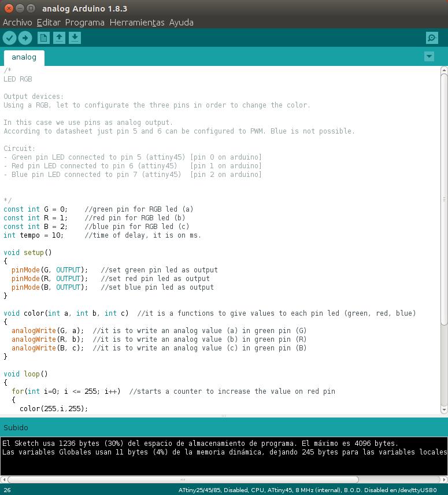Click the 'Green pin LED connected' comment line
This screenshot has width=448, height=495.
pos(132,157)
